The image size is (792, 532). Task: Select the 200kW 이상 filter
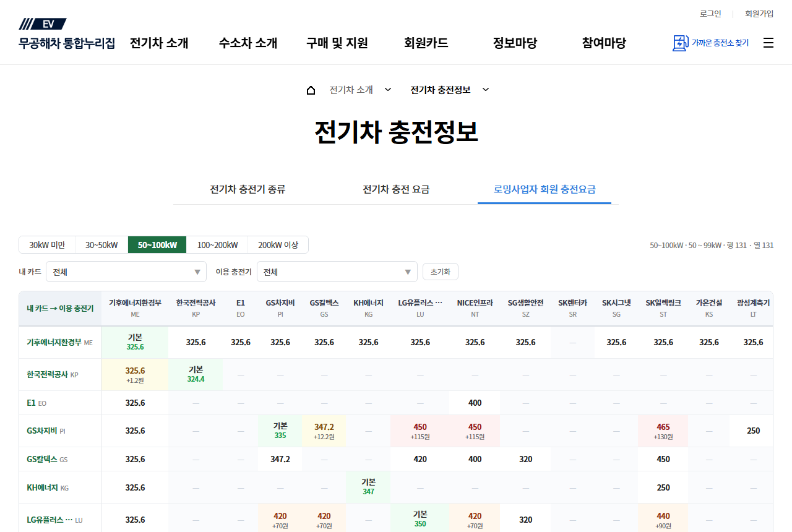278,245
